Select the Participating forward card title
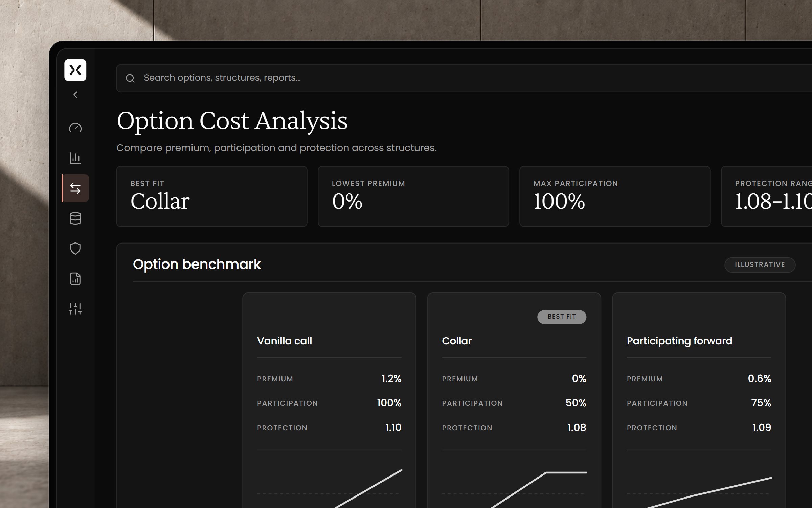Image resolution: width=812 pixels, height=508 pixels. click(x=679, y=341)
